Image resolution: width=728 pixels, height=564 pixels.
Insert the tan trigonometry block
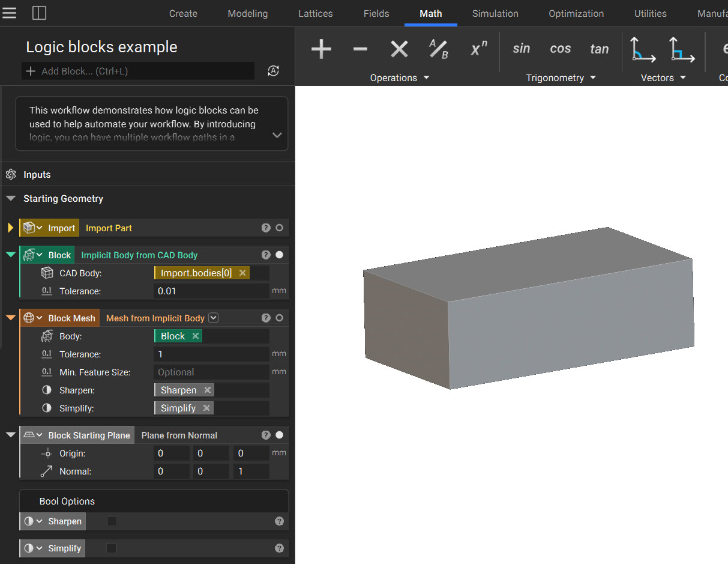[600, 49]
